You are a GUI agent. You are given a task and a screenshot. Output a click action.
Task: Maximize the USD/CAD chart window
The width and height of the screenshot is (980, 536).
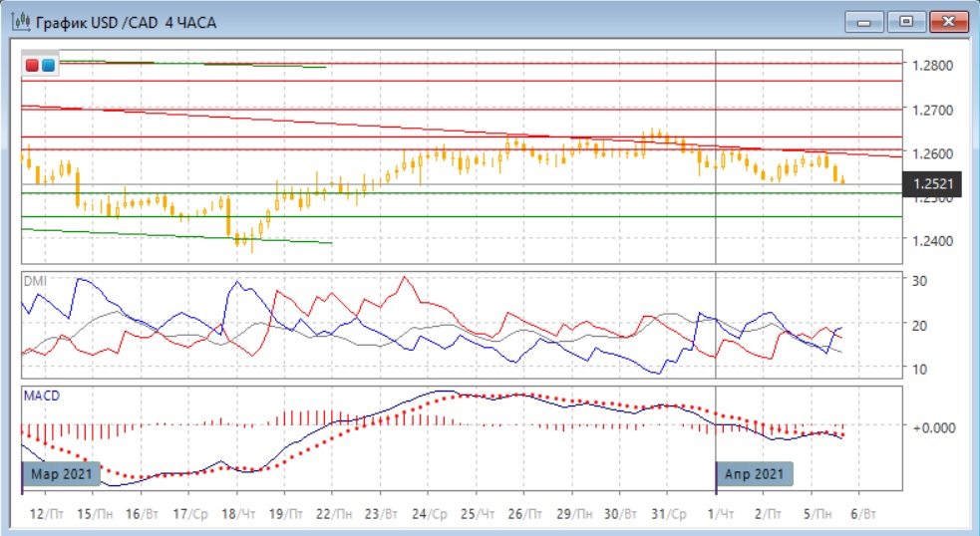pyautogui.click(x=906, y=21)
